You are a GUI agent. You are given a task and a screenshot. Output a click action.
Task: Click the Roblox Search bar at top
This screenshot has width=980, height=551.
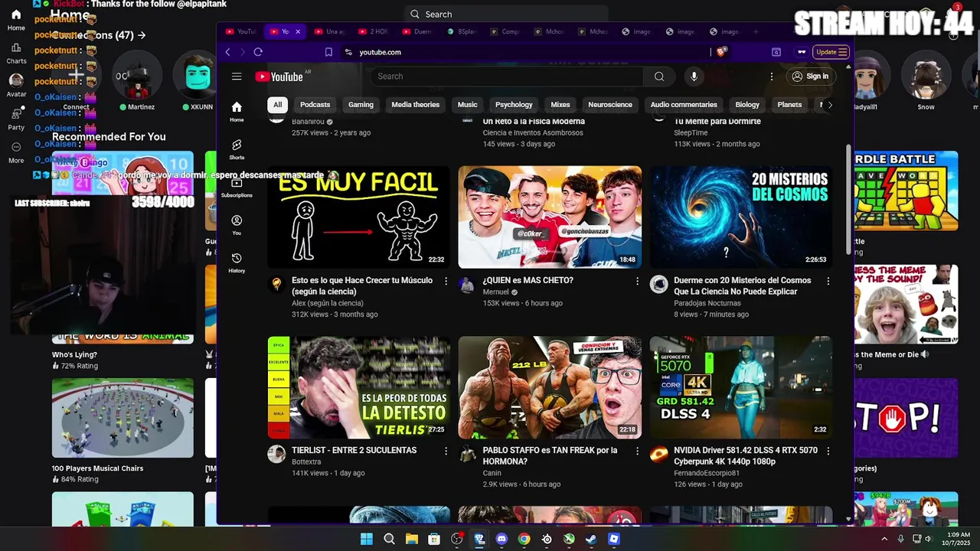[505, 14]
